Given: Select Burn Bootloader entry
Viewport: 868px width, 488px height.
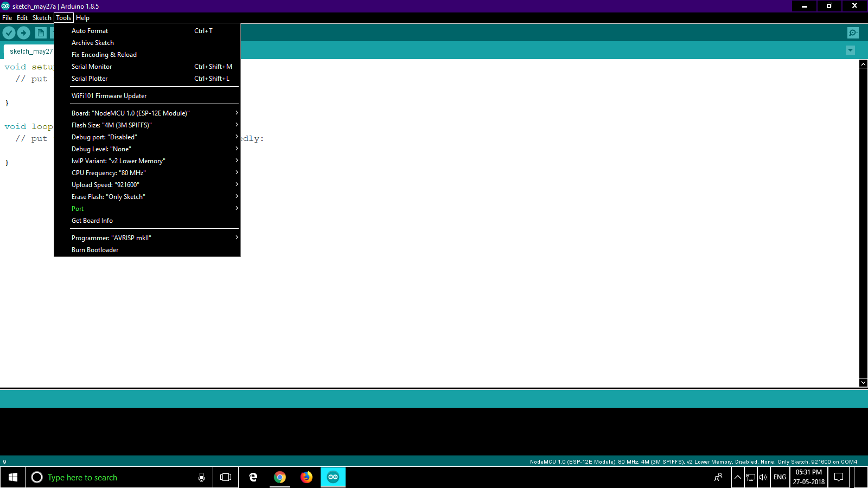Looking at the screenshot, I should 147,250.
